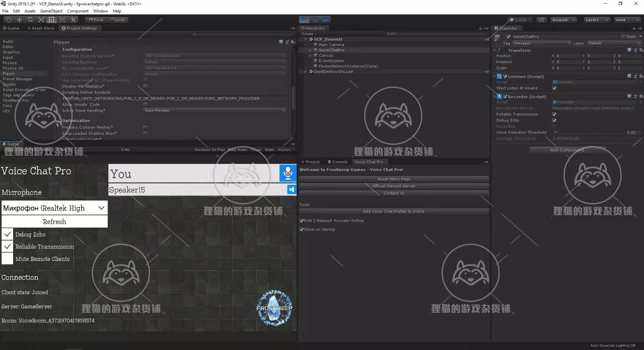Lock the Inspector panel
The width and height of the screenshot is (644, 350).
click(x=634, y=28)
